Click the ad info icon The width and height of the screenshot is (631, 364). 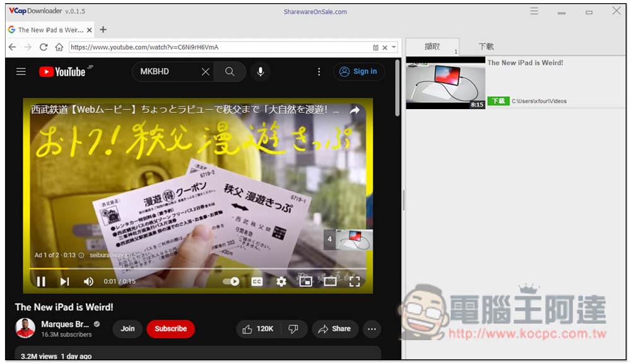(x=81, y=255)
